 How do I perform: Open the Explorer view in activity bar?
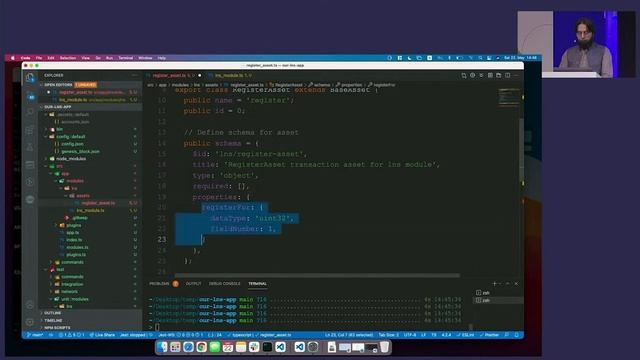(x=30, y=78)
